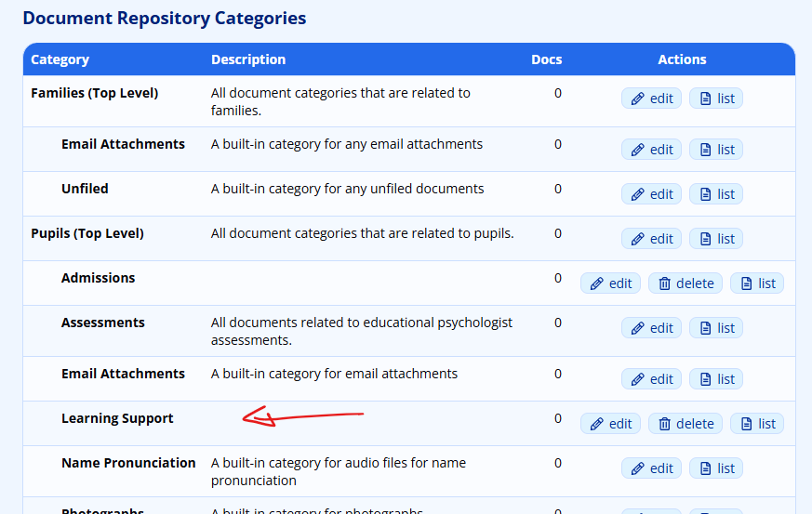Click document icon in Assessments list button
Screen dimensions: 812x514
(x=705, y=328)
